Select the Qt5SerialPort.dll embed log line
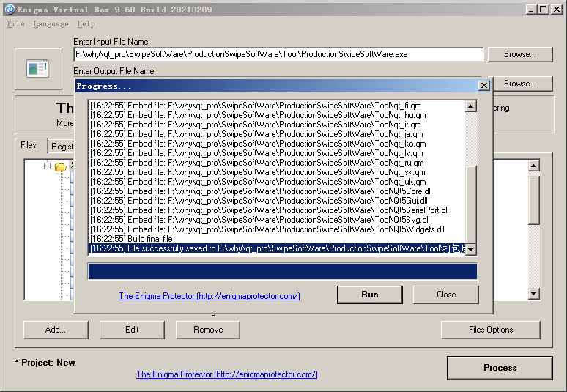The image size is (567, 392). pos(277,210)
